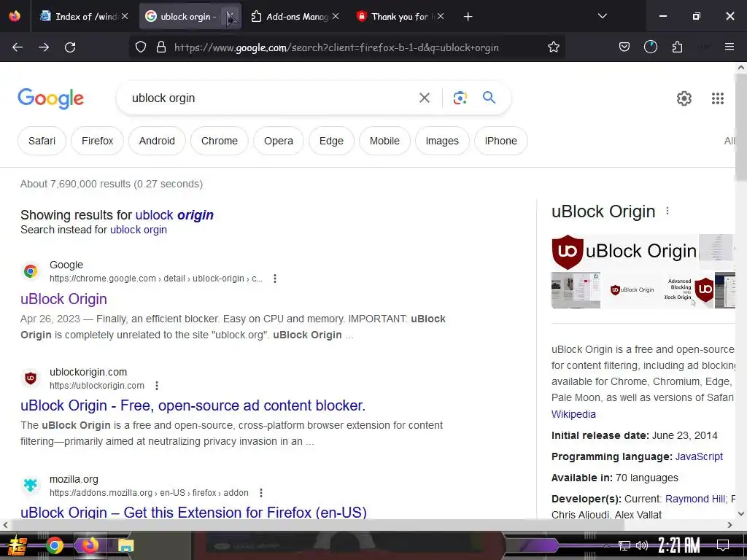Reload the current page
The width and height of the screenshot is (747, 560).
click(70, 47)
